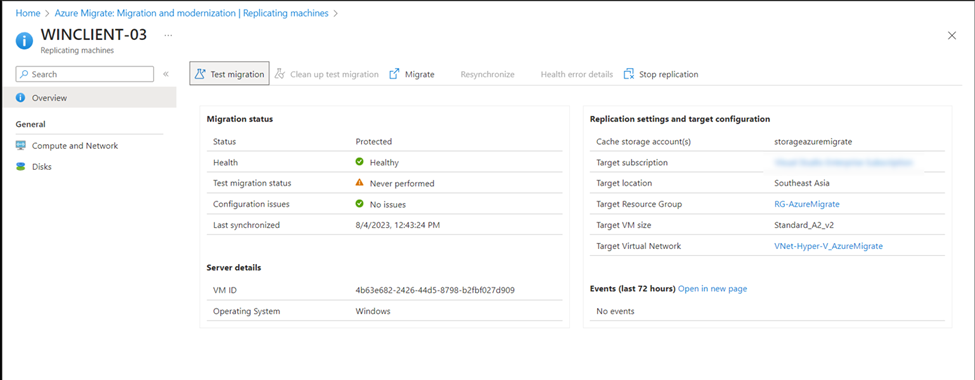Click the Compute and Network monitor icon

[21, 146]
